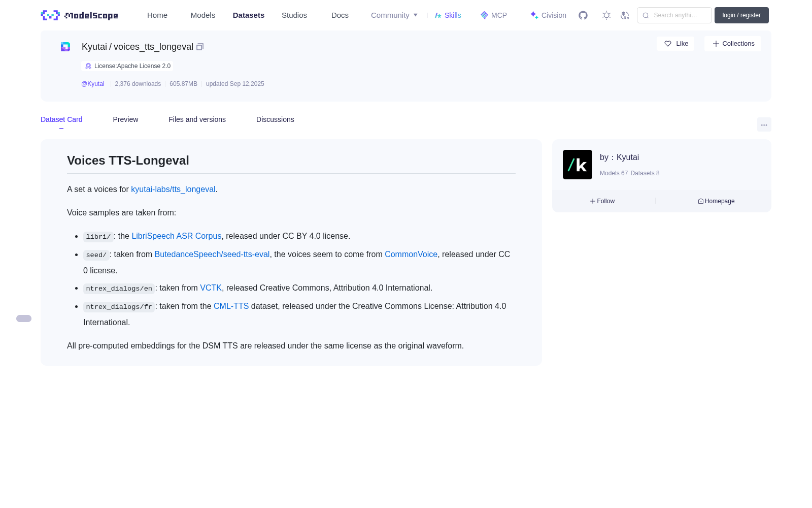The width and height of the screenshot is (812, 508).
Task: Click the heart Like icon
Action: [668, 44]
